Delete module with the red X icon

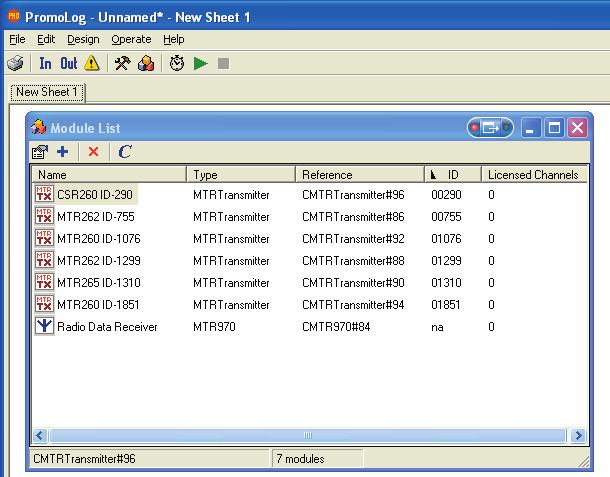pos(93,151)
